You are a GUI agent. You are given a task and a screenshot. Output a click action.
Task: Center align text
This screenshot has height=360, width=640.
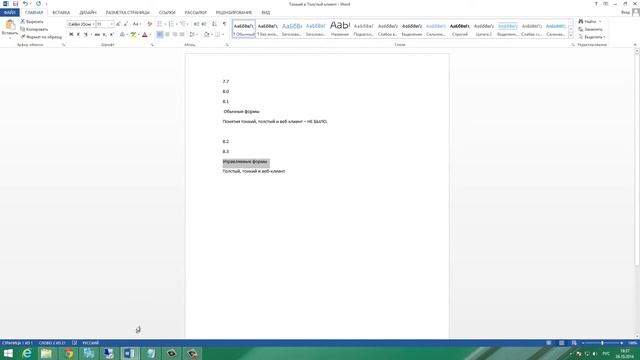point(167,35)
